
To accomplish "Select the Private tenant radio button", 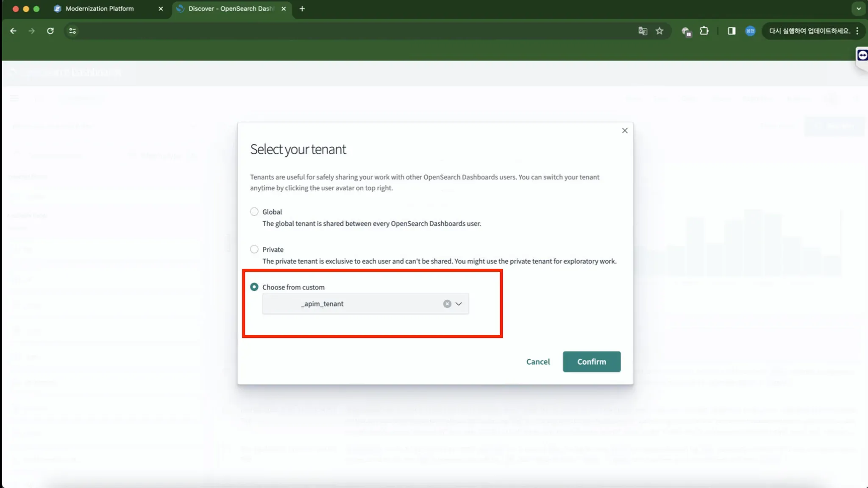I will click(x=254, y=249).
